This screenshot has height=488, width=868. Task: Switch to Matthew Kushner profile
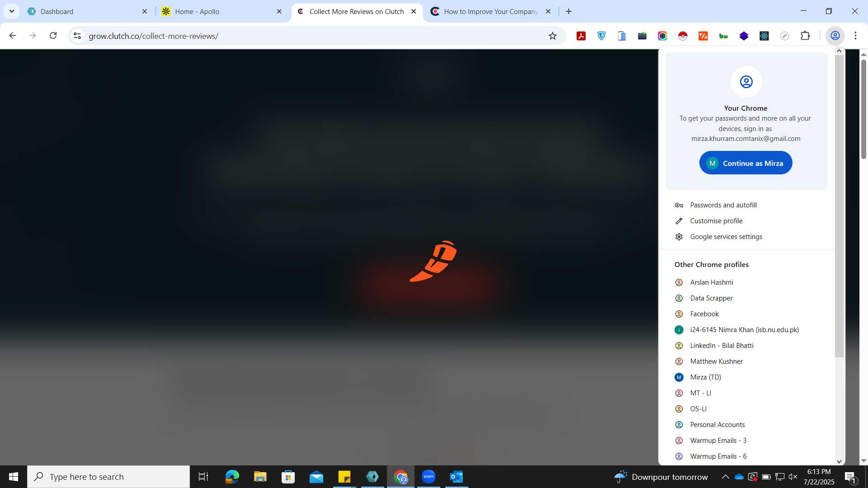coord(746,361)
